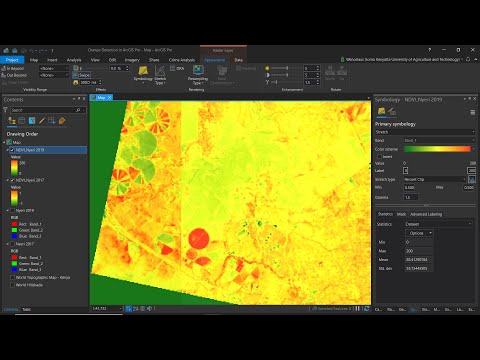
Task: Click the Min percent clip field
Action: click(409, 188)
